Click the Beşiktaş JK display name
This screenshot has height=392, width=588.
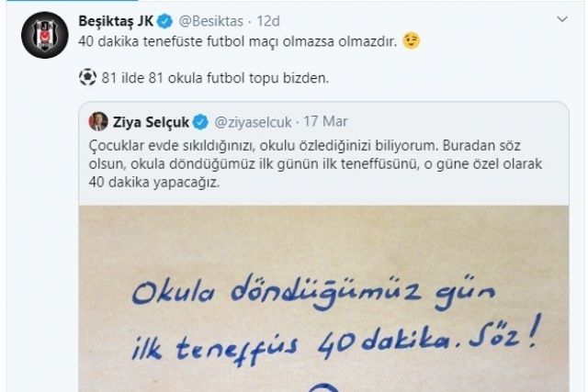tap(116, 21)
